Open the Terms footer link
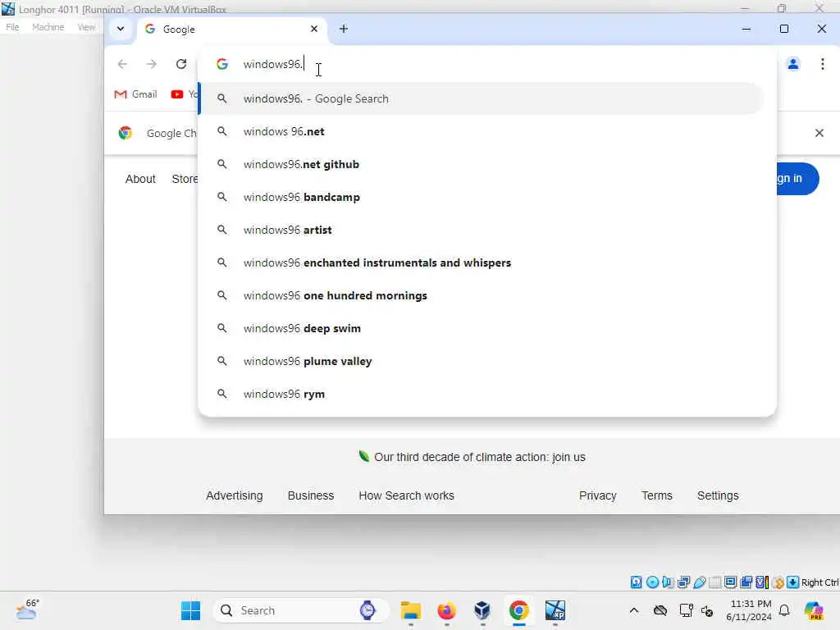This screenshot has height=630, width=840. [x=657, y=495]
